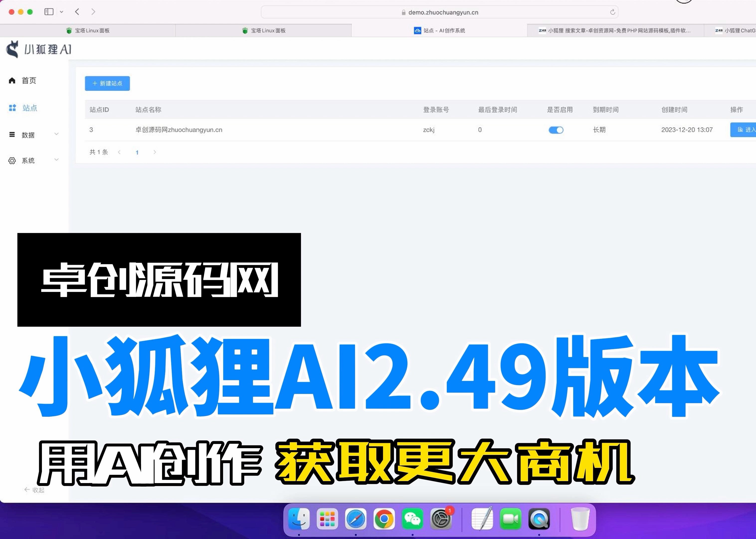The width and height of the screenshot is (756, 539).
Task: Select page 1 in the pagination
Action: tap(137, 152)
